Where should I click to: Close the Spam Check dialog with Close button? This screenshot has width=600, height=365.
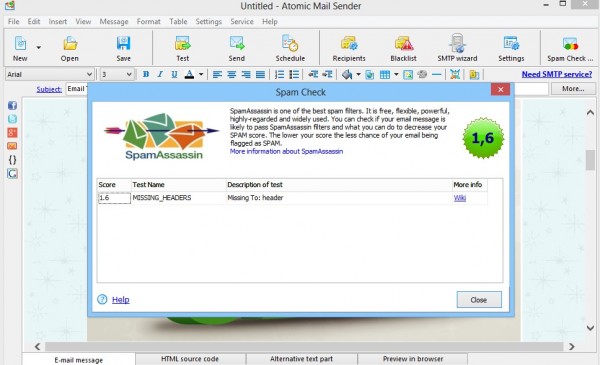click(479, 300)
